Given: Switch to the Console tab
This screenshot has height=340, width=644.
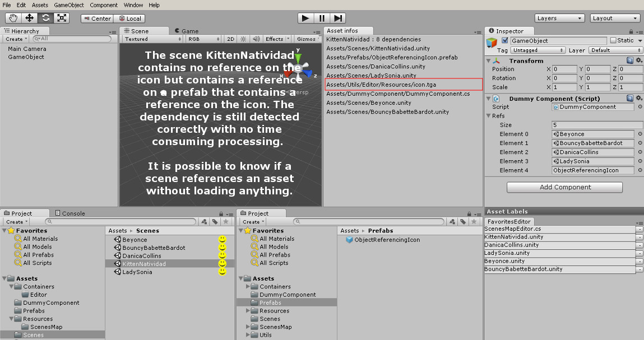Looking at the screenshot, I should coord(70,213).
